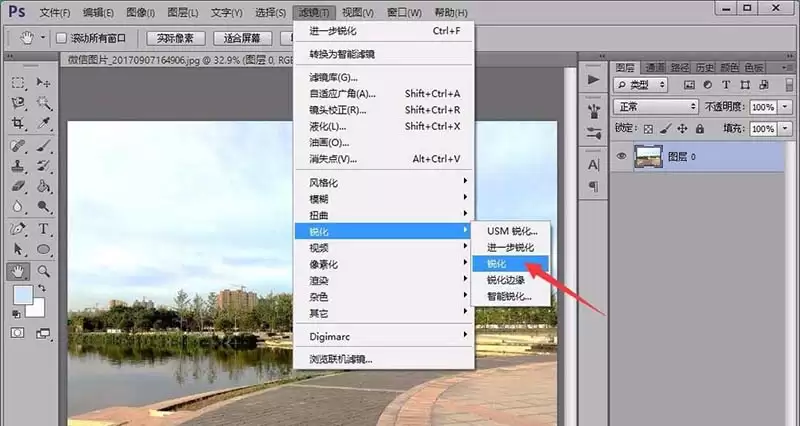The width and height of the screenshot is (800, 426).
Task: Select the Rectangular Marquee tool
Action: (x=18, y=83)
